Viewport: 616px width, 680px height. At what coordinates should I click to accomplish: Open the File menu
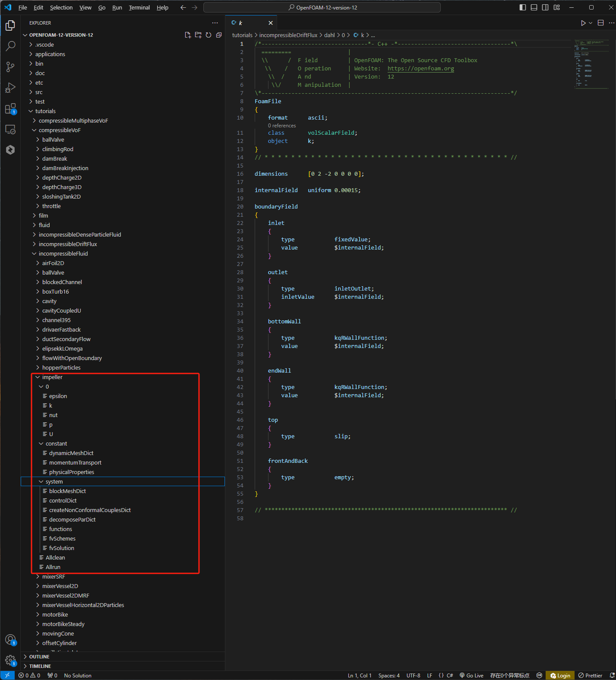pos(23,7)
